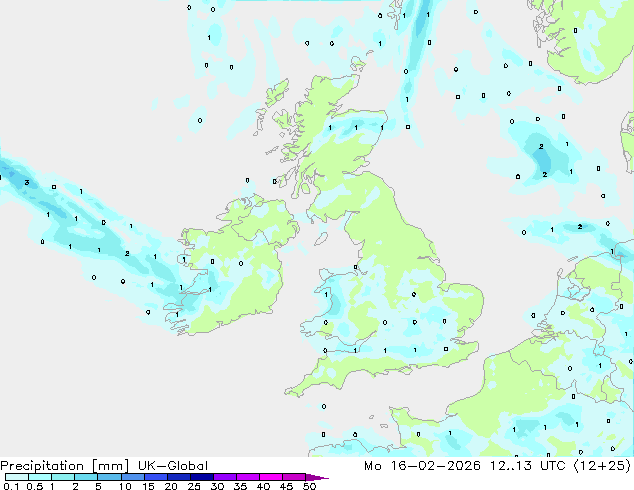Select the 10–15 mm blue legend swatch
This screenshot has width=634, height=490.
point(132,477)
